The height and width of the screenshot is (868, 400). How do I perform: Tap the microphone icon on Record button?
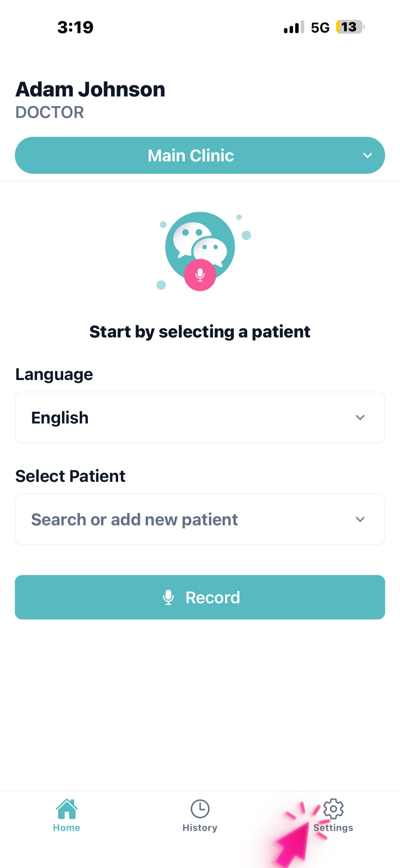(x=168, y=597)
